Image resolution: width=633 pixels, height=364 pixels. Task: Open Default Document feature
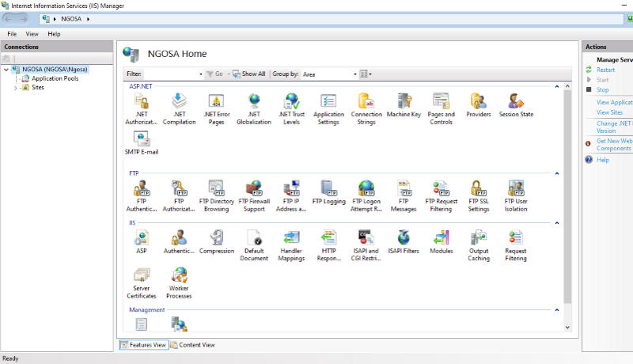coord(254,245)
